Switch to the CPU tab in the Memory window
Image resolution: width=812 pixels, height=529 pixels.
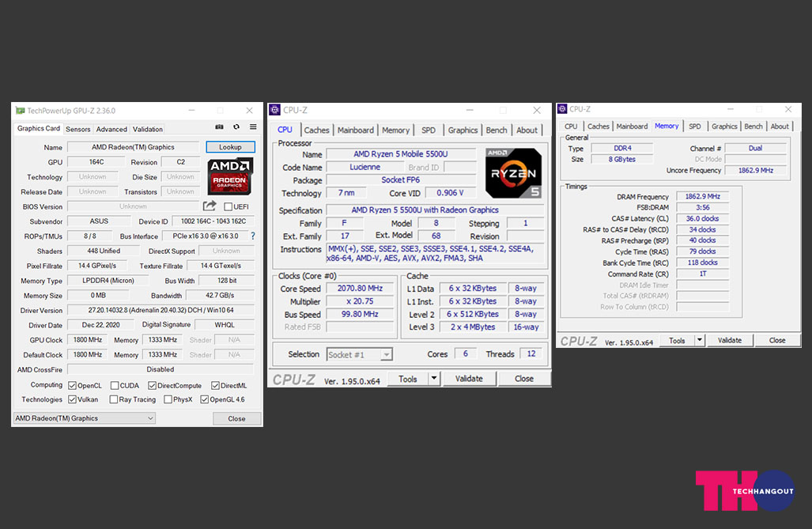coord(571,127)
